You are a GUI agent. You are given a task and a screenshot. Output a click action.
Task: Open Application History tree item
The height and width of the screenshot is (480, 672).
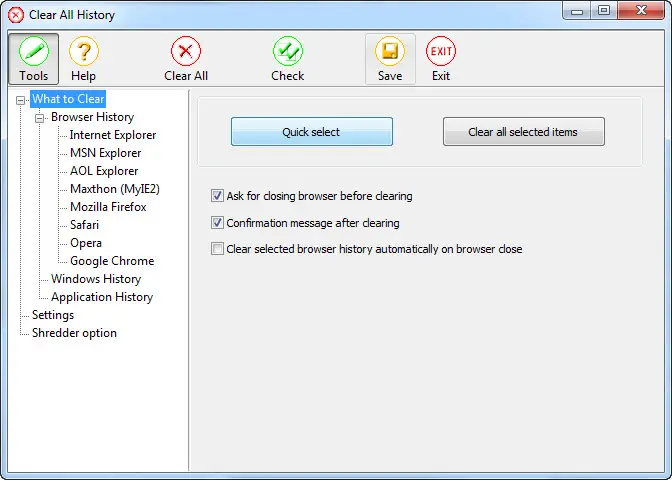102,297
